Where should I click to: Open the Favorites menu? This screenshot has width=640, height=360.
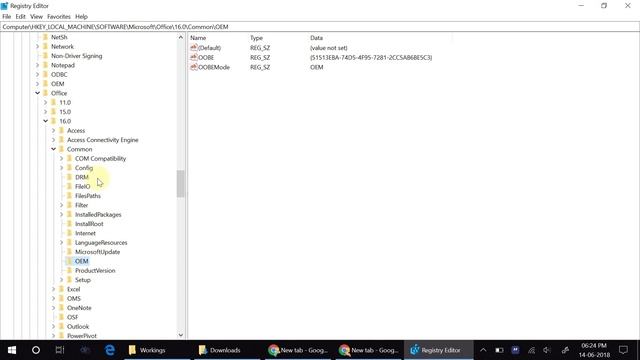(59, 17)
